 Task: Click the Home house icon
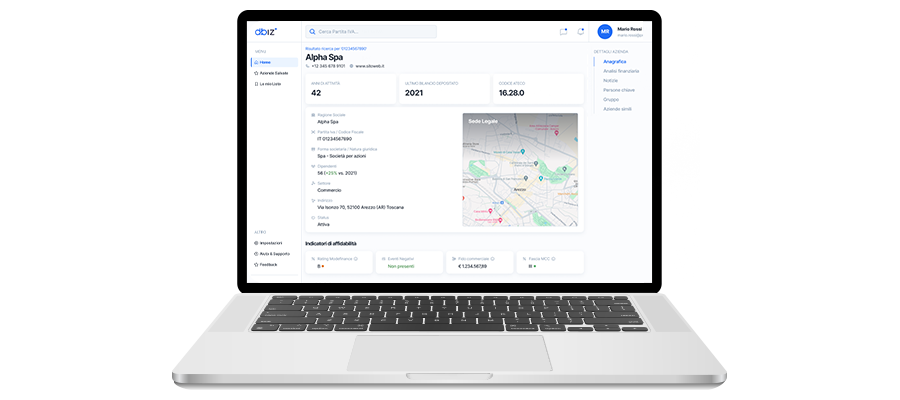coord(256,62)
